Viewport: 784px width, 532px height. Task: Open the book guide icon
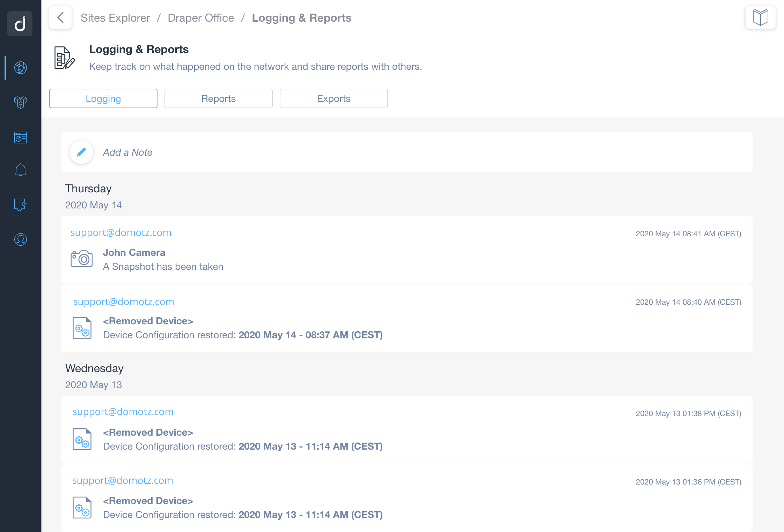(x=760, y=17)
